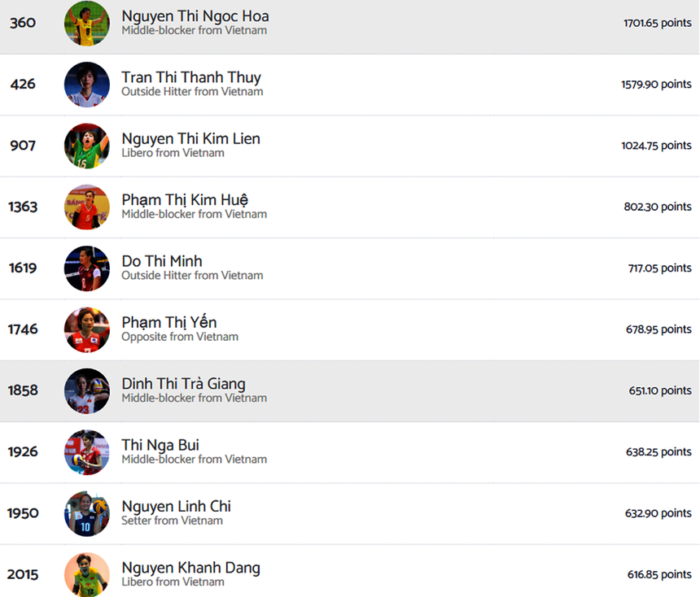
Task: Click the 616.85 points value
Action: pyautogui.click(x=659, y=574)
